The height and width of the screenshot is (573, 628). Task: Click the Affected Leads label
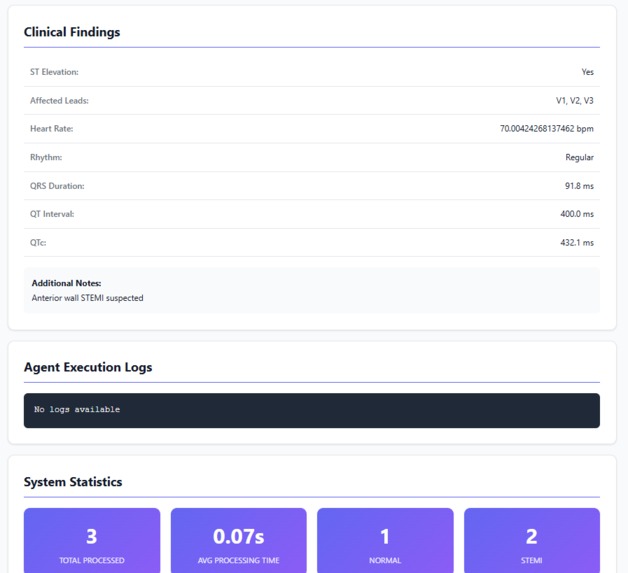(x=59, y=101)
